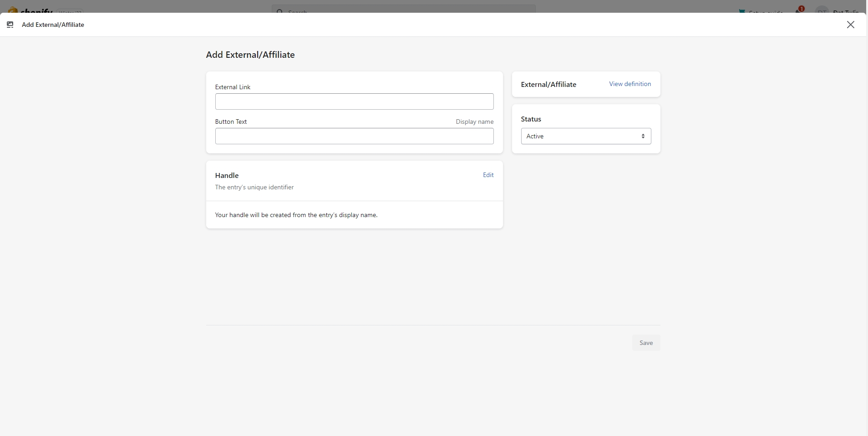The width and height of the screenshot is (868, 436).
Task: Click the user account avatar
Action: [x=822, y=11]
